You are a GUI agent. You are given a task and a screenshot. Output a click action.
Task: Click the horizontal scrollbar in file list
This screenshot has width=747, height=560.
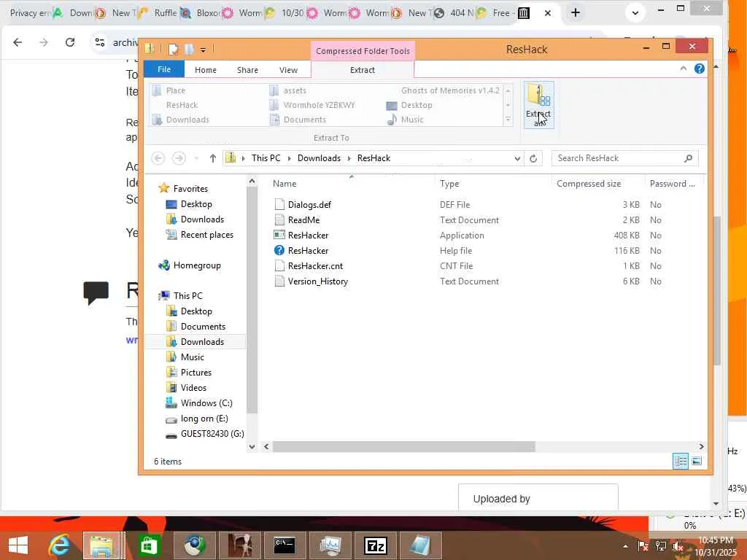tap(403, 447)
